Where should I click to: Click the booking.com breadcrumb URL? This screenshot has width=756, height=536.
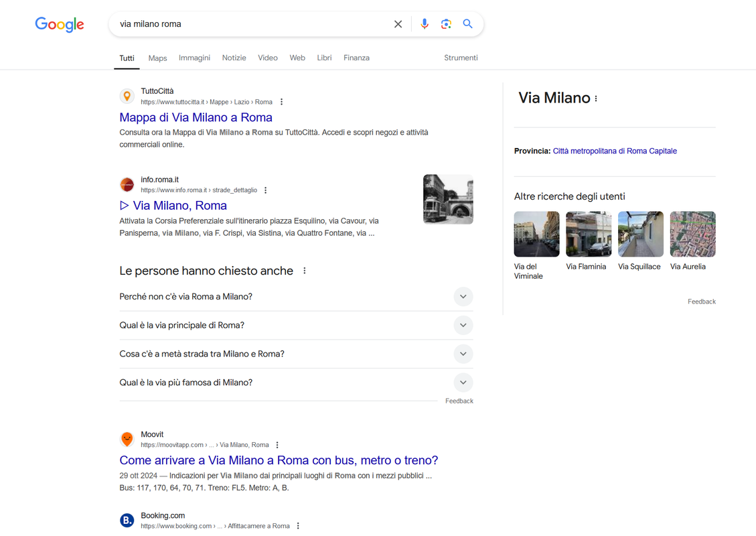point(215,526)
